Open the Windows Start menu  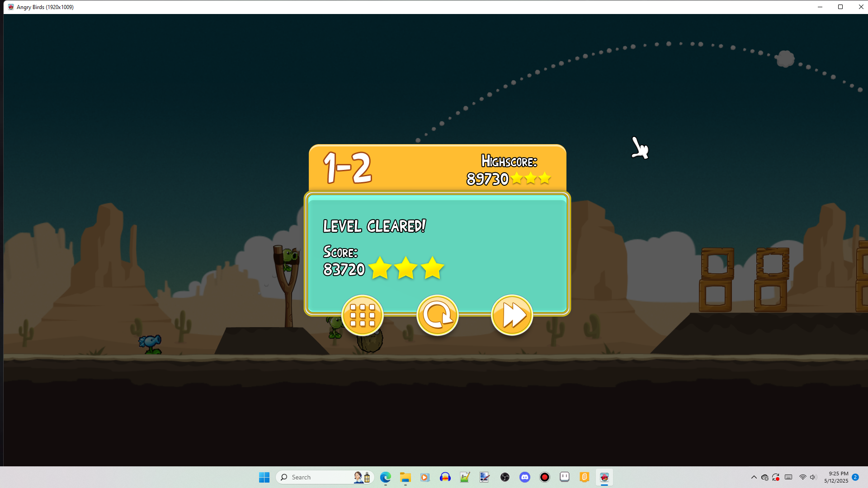264,477
